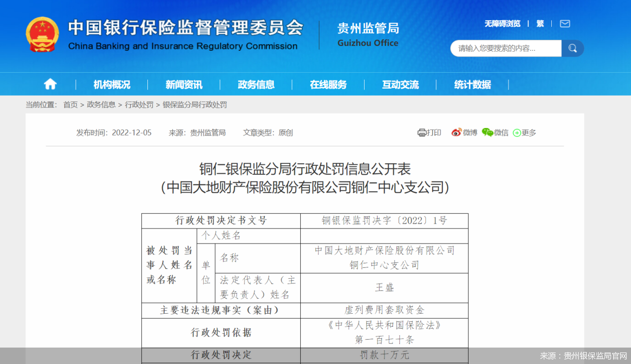Enable 无障碍浏览 accessibility mode

pyautogui.click(x=502, y=23)
